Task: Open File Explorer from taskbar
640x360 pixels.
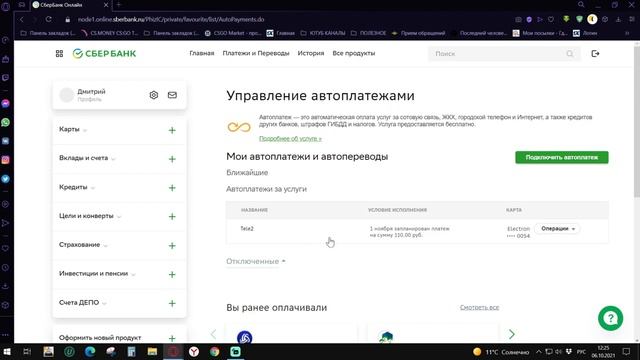Action: [x=152, y=351]
